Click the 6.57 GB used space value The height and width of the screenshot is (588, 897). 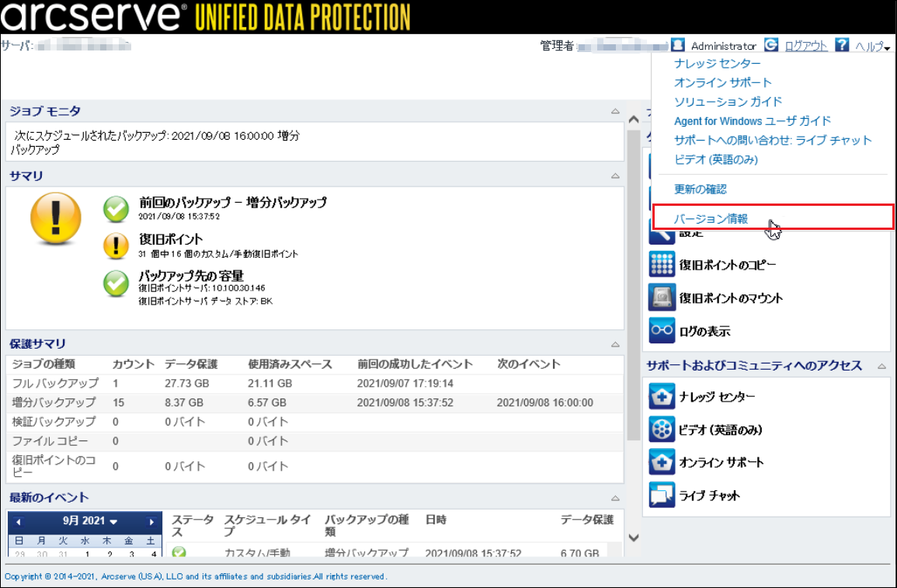[x=266, y=402]
